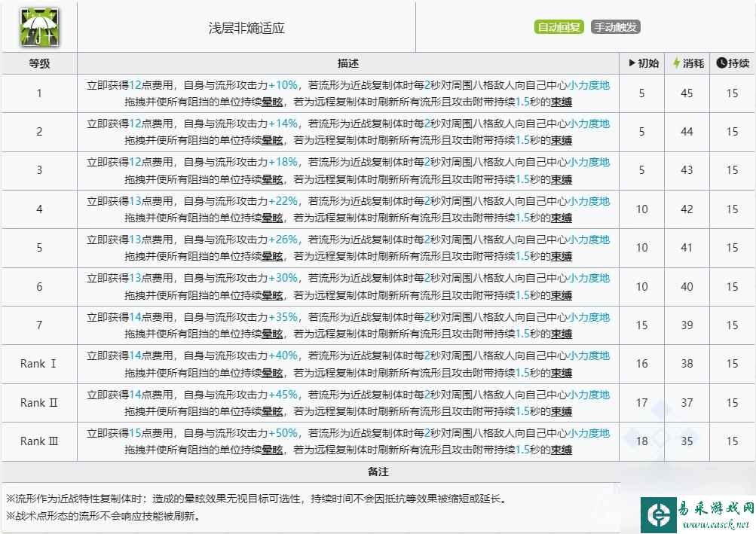The image size is (756, 534).
Task: Click consumption value 39 in level 7 row
Action: [x=687, y=325]
